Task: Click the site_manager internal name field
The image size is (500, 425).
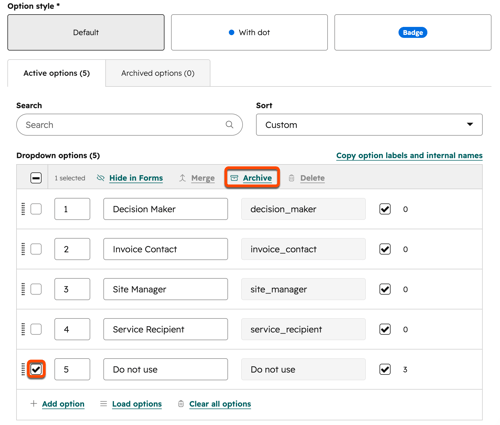Action: pyautogui.click(x=303, y=289)
